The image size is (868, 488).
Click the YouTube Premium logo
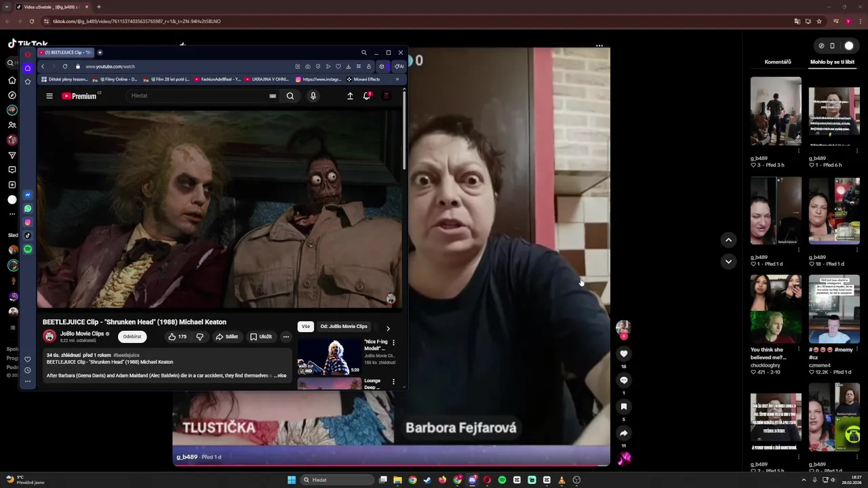click(80, 96)
